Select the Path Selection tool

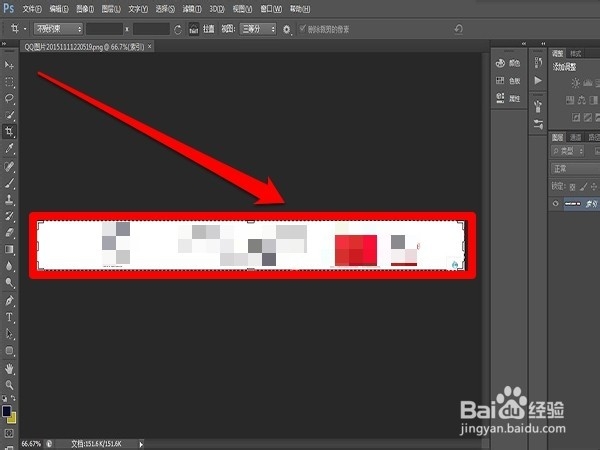tap(9, 333)
